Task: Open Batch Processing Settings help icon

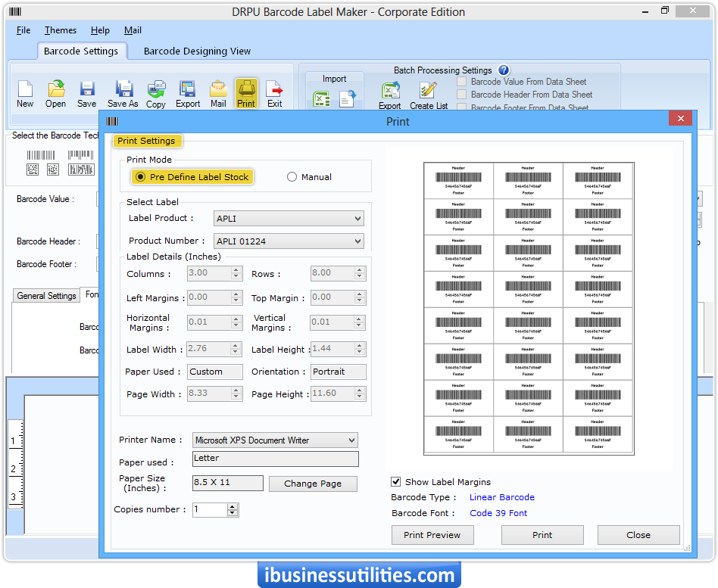Action: 504,70
